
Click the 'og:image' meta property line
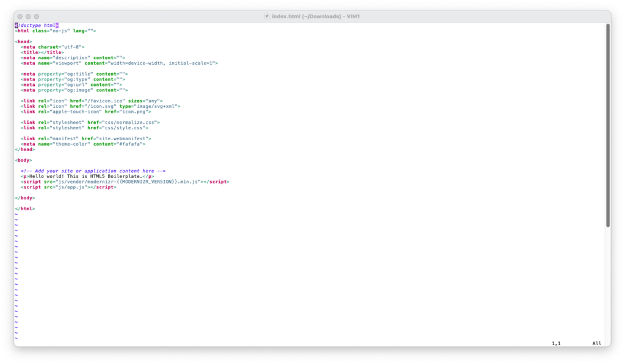pos(74,90)
